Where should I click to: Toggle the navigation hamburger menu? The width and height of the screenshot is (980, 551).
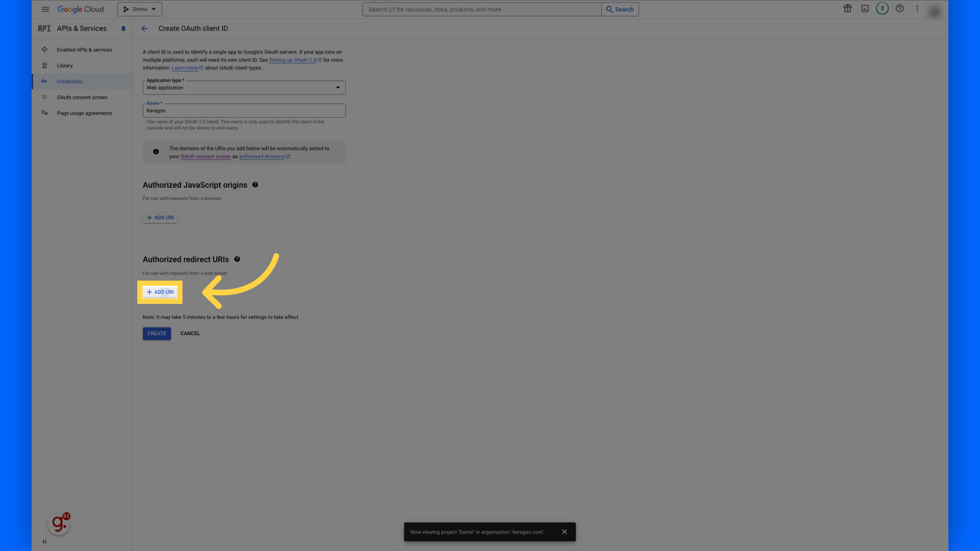[45, 9]
